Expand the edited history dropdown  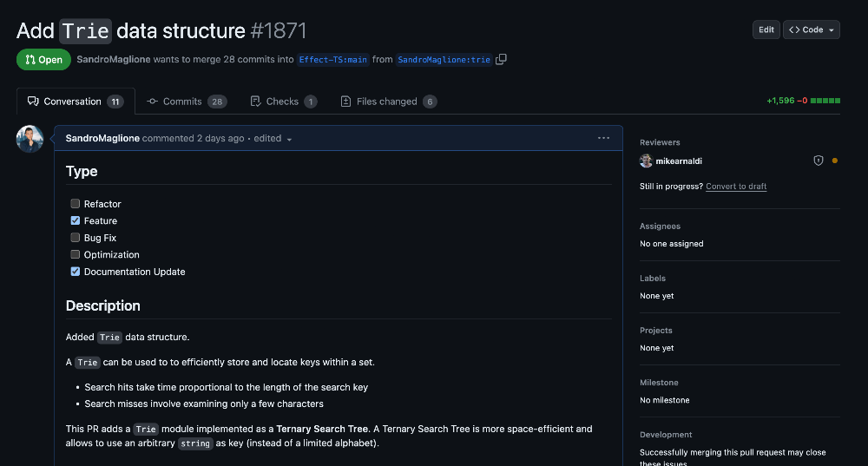point(273,139)
